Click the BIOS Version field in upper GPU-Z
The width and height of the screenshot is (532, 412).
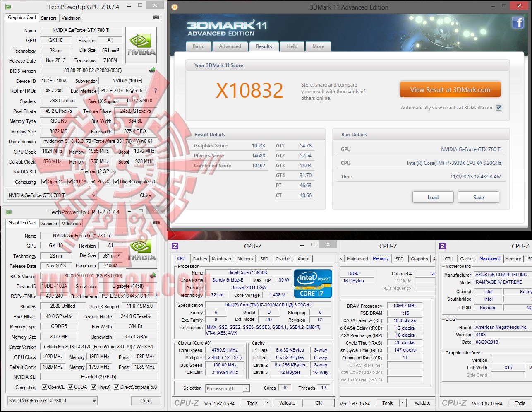coord(93,70)
